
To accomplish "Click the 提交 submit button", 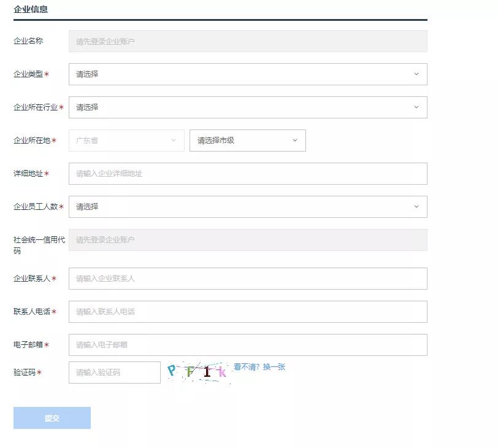I will pos(52,418).
